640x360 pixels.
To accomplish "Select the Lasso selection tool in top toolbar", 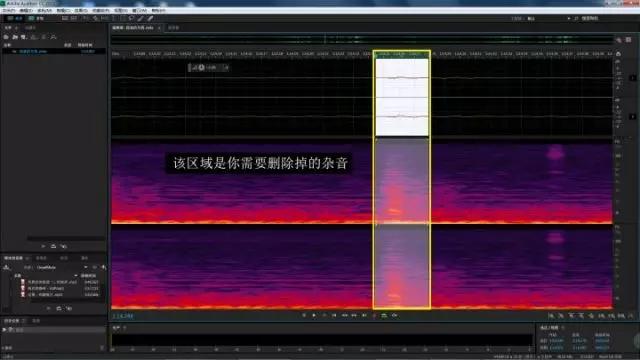I will (x=131, y=18).
